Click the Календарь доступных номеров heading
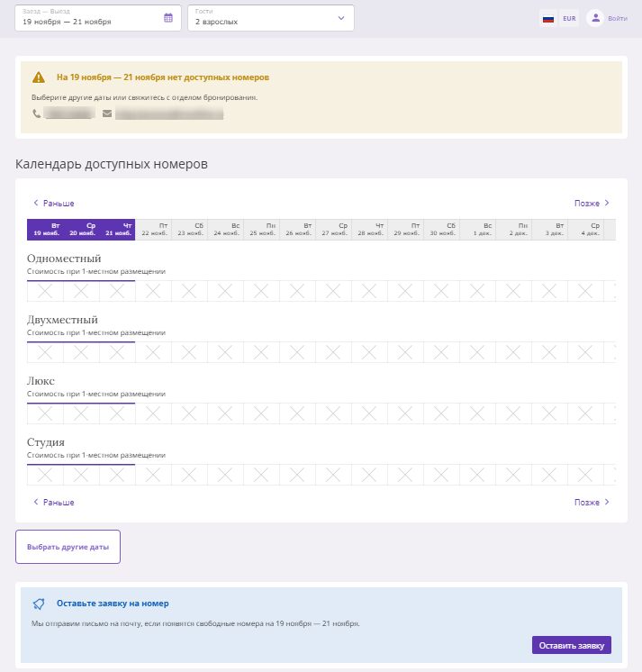The image size is (642, 672). click(x=112, y=164)
